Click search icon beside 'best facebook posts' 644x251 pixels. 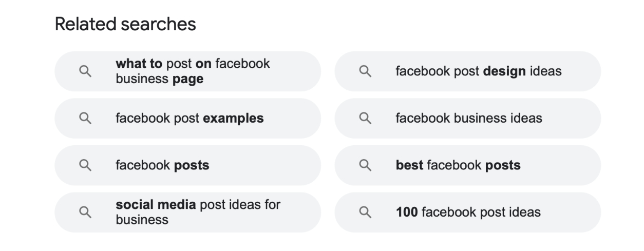tap(365, 165)
